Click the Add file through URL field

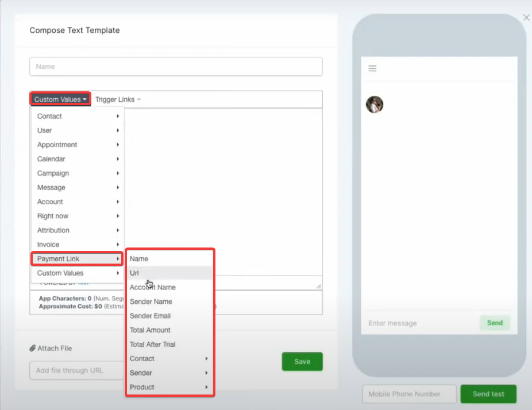(77, 370)
